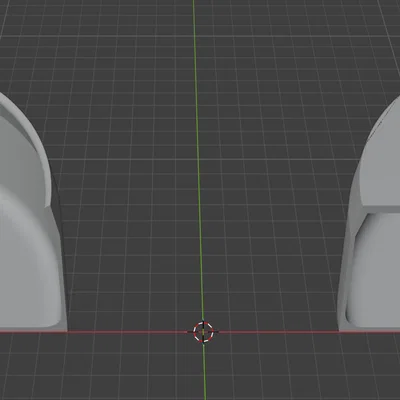Viewport: 400px width, 400px height.
Task: Click the base of the right object at the red axis
Action: (369, 329)
